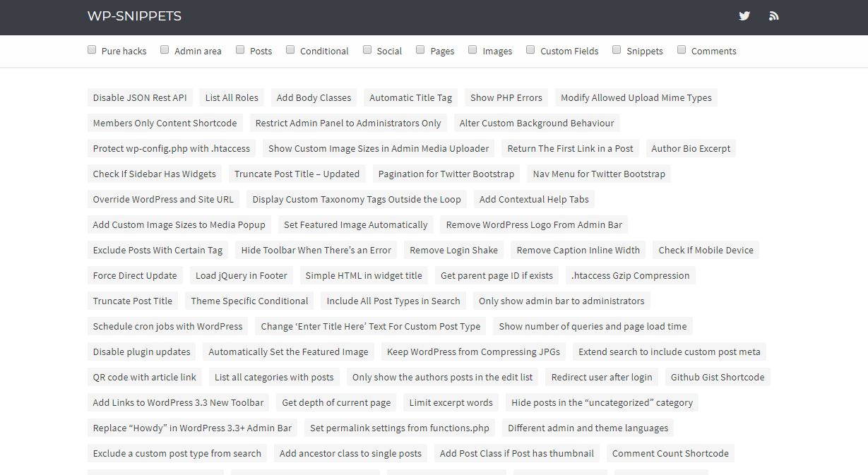This screenshot has width=868, height=475.
Task: Open Modify Allowed Upload Mime Types
Action: [636, 97]
